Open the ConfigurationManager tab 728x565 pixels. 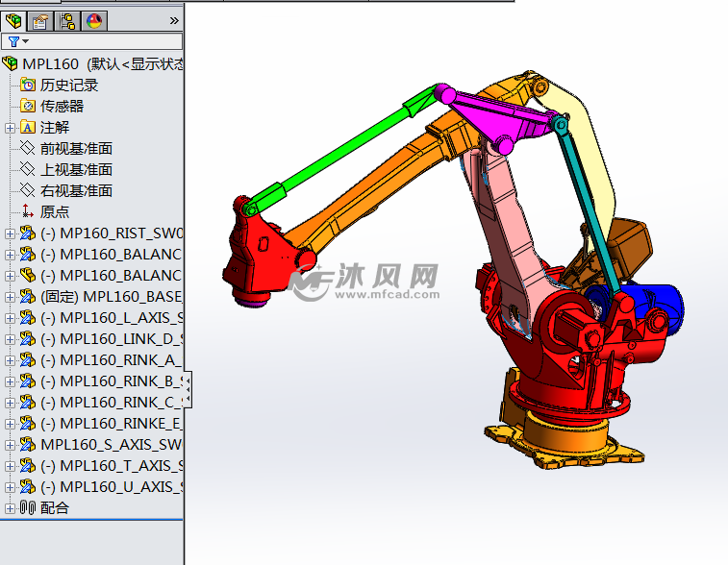[67, 21]
